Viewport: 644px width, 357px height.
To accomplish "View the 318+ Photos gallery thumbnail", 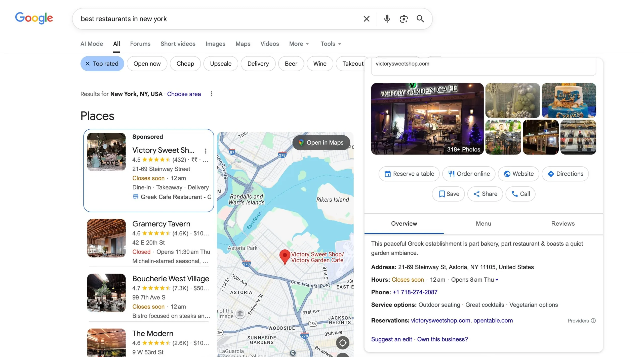I will 464,149.
